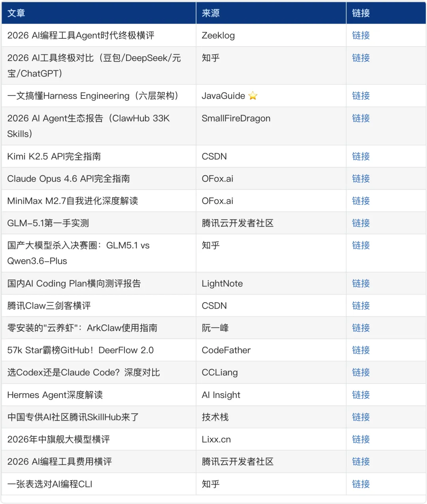Image resolution: width=427 pixels, height=504 pixels.
Task: Click 腾讯云开发者社区 source in GLM-5.1 row
Action: coord(238,224)
